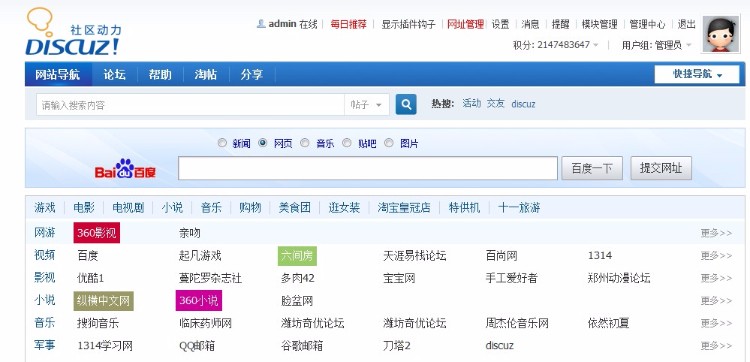Expand 更多>> in the 音乐 row
Viewport: 750px width, 362px height.
[x=717, y=323]
